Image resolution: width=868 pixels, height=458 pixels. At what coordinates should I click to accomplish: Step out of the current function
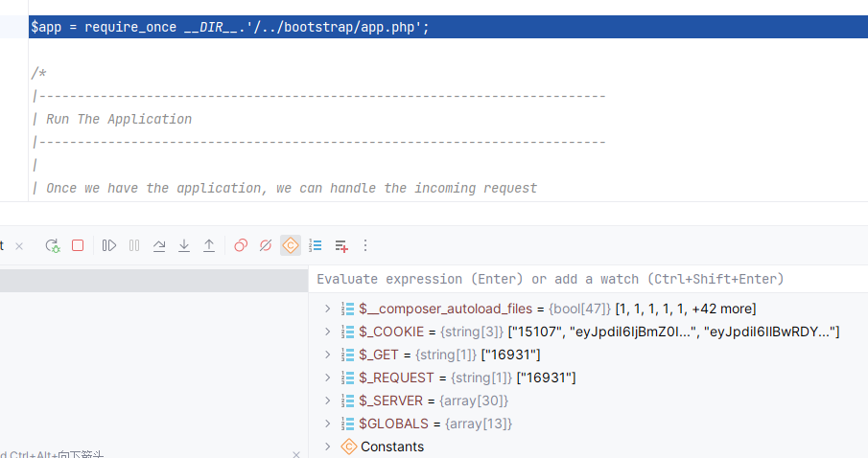209,246
